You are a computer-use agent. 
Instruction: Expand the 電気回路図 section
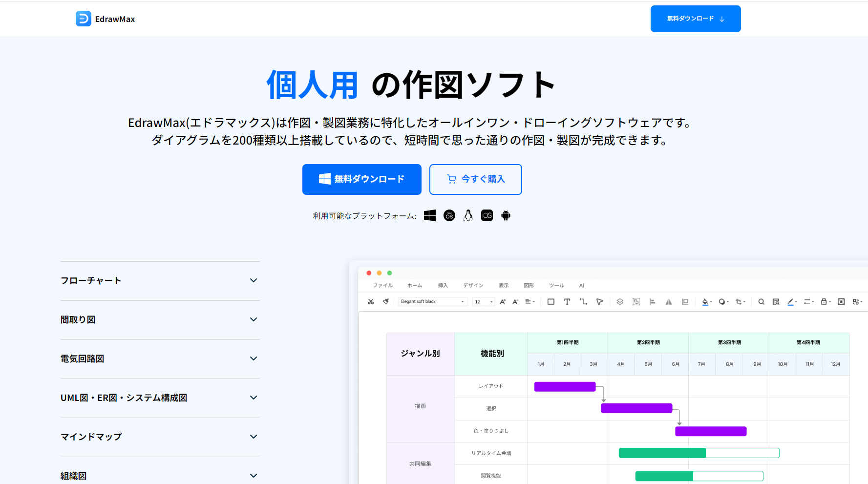[x=160, y=359]
